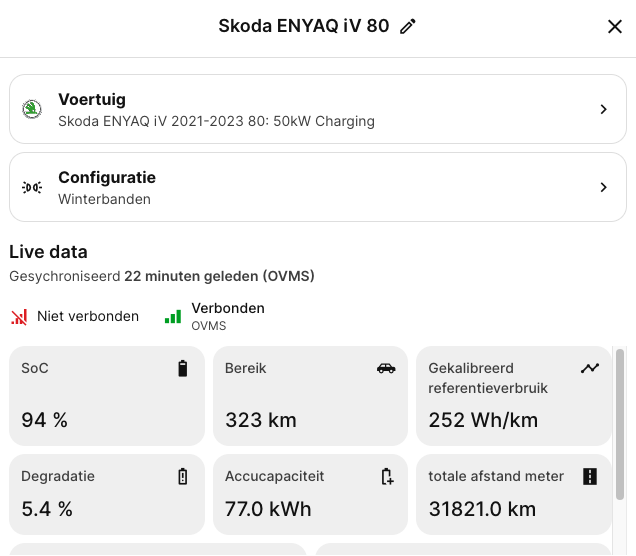Click the Configuratie tire icon
636x556 pixels.
coord(32,187)
